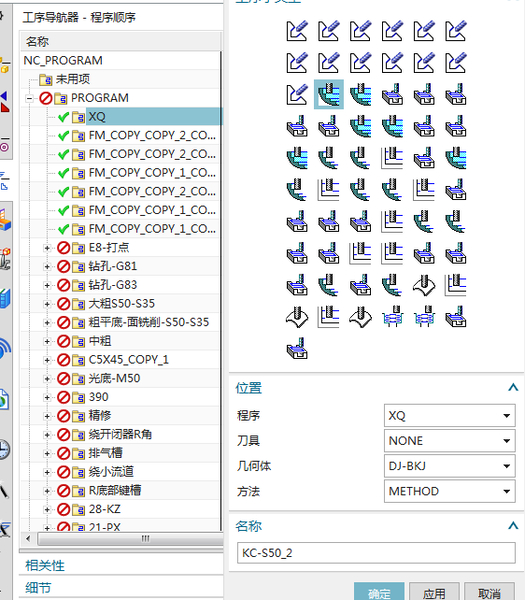Click the name field containing KC-S50_2
Viewport: 525px width, 600px height.
376,553
